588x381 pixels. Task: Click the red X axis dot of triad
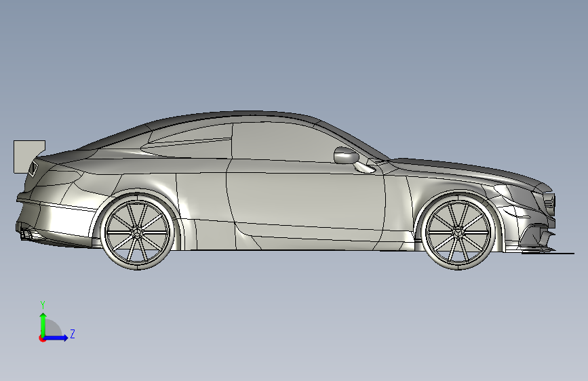tap(42, 338)
